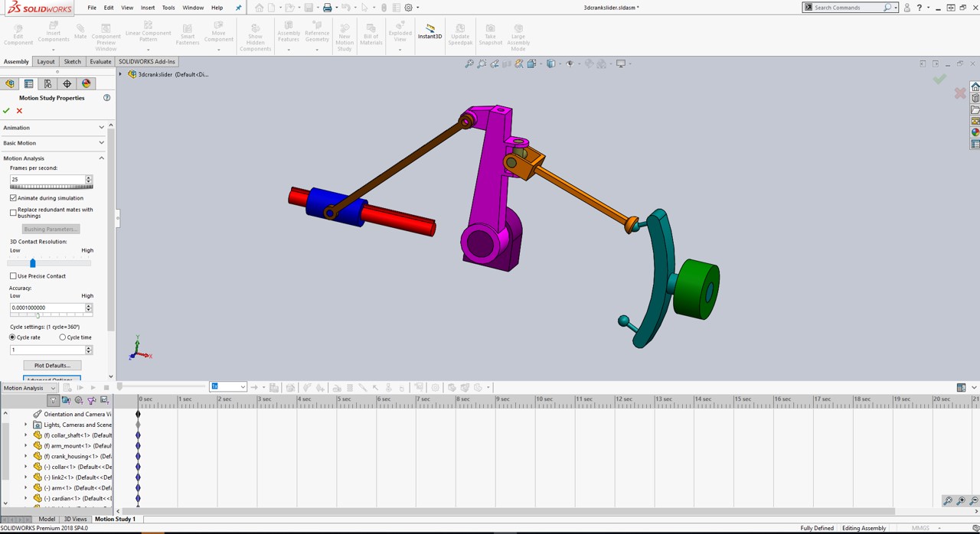980x534 pixels.
Task: Open the Design Library task pane icon
Action: click(975, 98)
